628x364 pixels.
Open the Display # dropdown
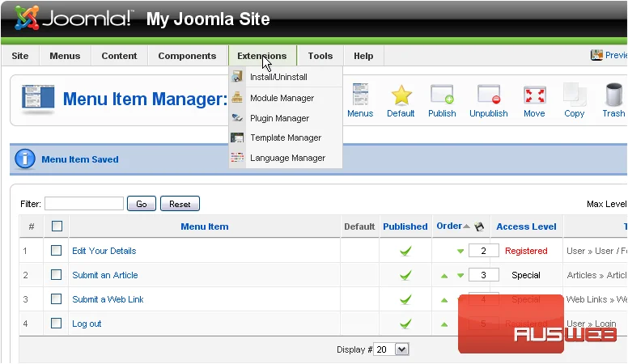pos(391,349)
